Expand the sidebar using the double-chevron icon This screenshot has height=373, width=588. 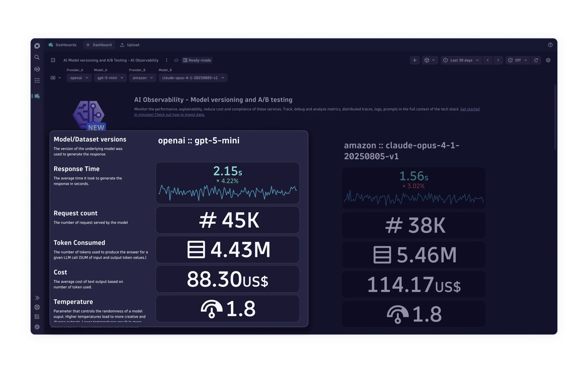pos(37,298)
